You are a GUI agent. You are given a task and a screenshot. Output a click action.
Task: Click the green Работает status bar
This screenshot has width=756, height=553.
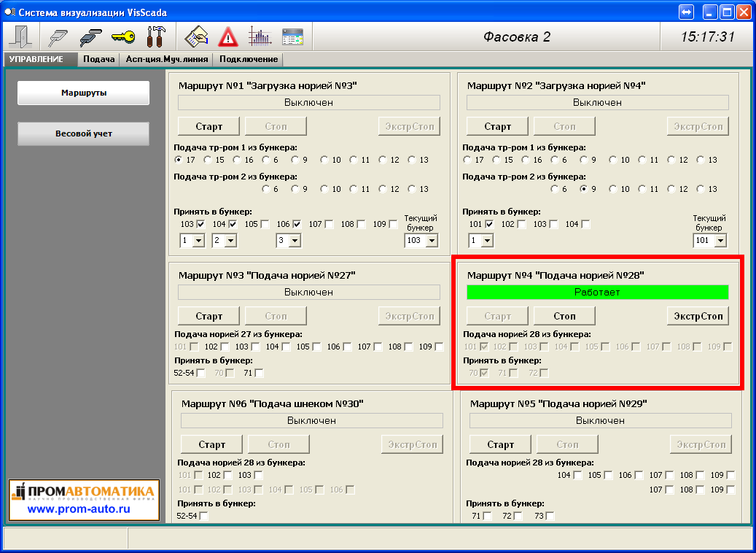click(x=597, y=292)
